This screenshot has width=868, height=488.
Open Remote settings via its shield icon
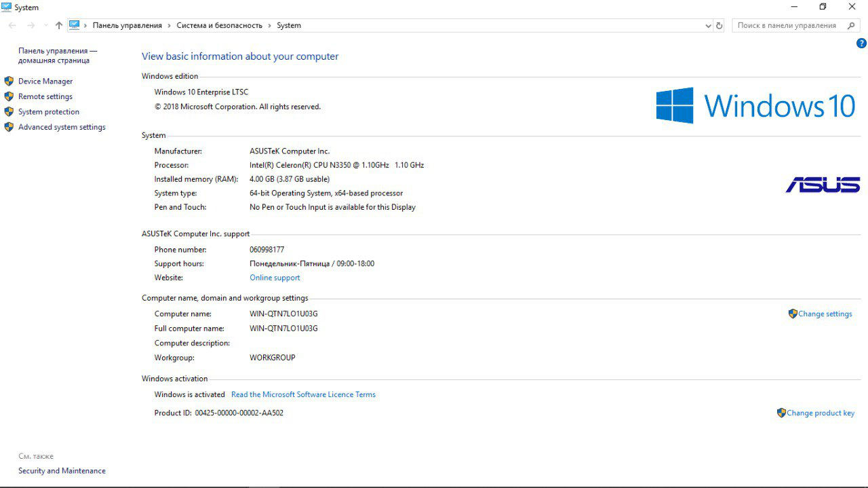pyautogui.click(x=9, y=96)
